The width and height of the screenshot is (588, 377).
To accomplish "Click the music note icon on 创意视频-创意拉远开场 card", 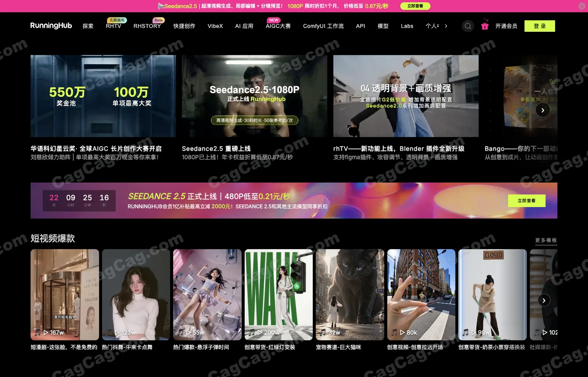I will click(394, 332).
